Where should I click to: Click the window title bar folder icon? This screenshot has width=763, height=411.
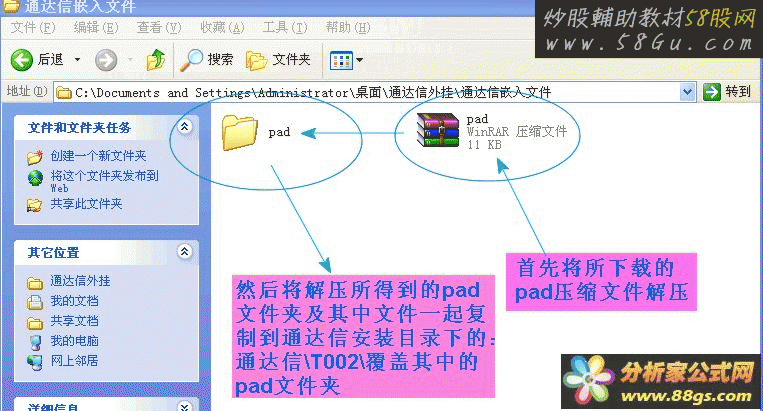[x=11, y=6]
